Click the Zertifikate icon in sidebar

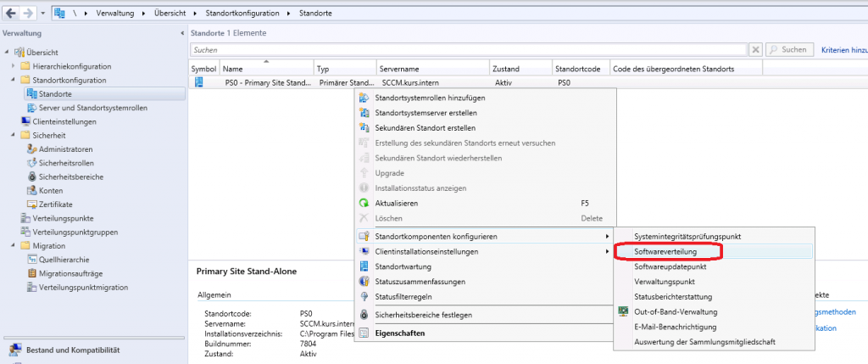coord(32,204)
